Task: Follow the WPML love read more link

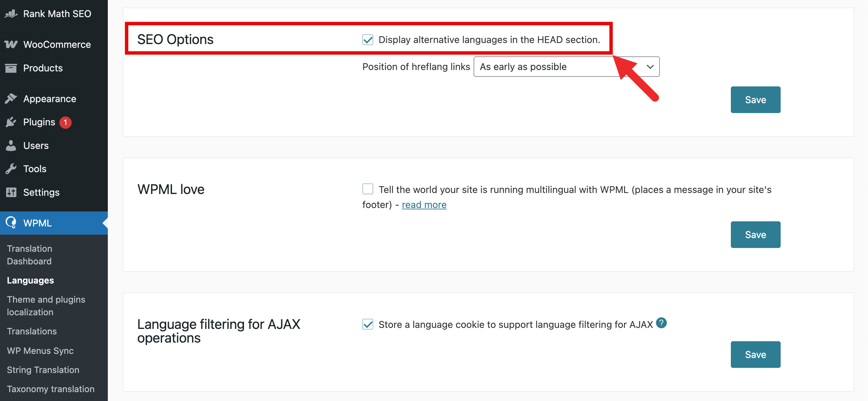Action: [x=424, y=205]
